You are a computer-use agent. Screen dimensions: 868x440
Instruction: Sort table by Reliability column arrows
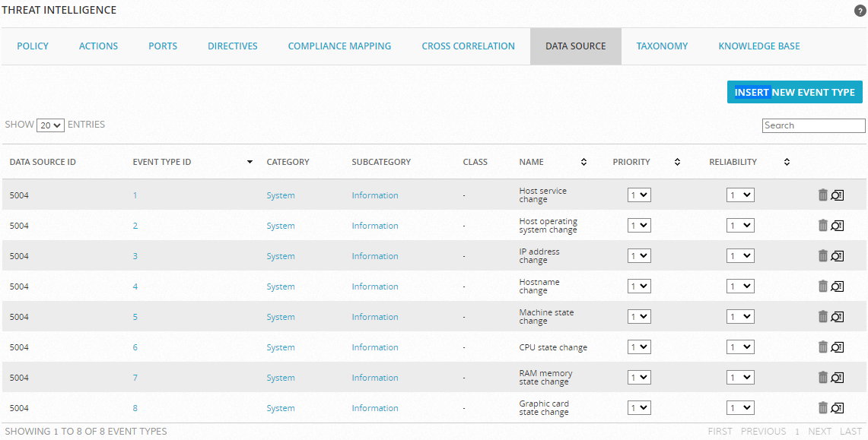787,162
